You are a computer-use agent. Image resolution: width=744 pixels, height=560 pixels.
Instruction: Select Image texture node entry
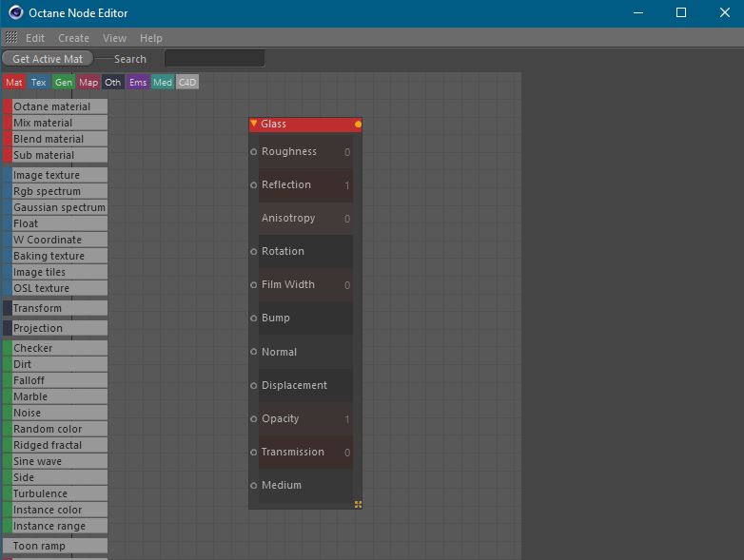(55, 175)
